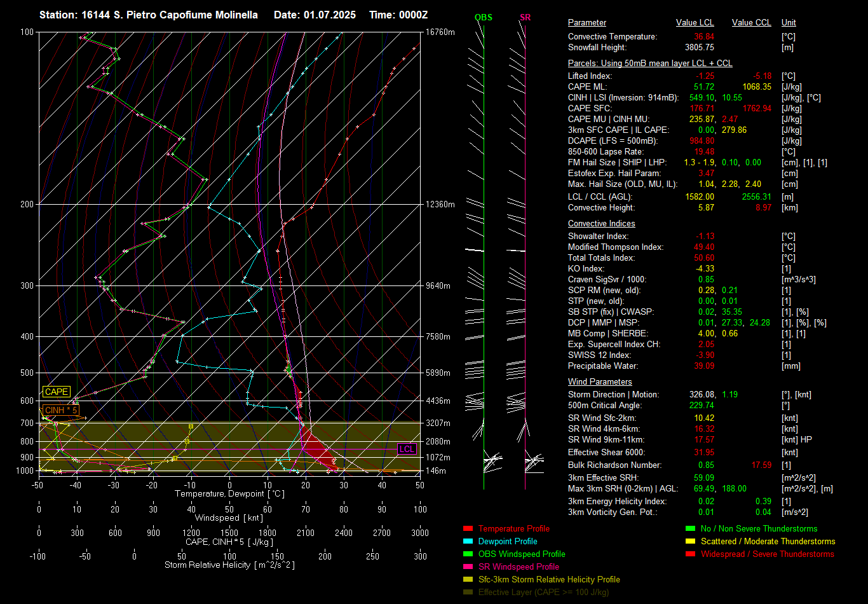
Task: Click the magenta LCL label on chart
Action: [407, 449]
